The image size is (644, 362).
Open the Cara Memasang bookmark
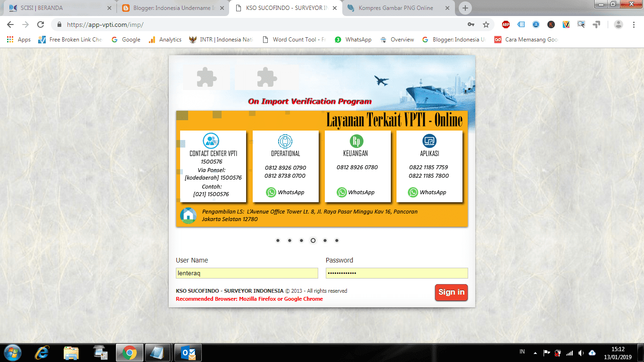pos(526,40)
